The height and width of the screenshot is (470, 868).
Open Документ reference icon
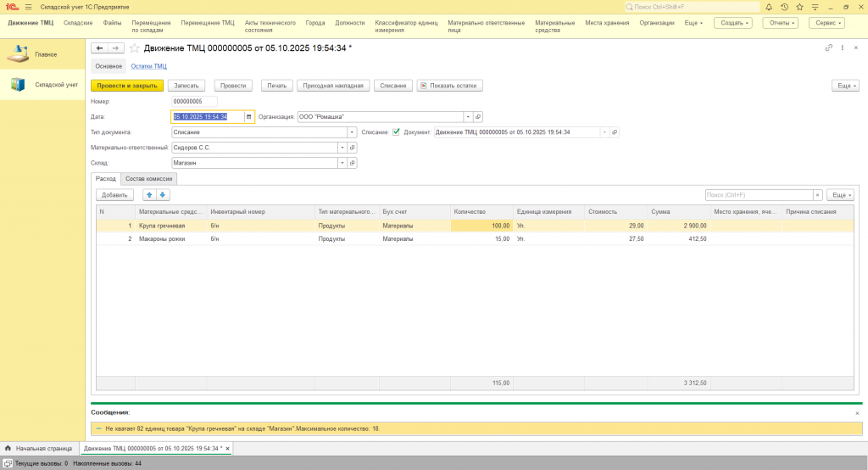click(615, 132)
